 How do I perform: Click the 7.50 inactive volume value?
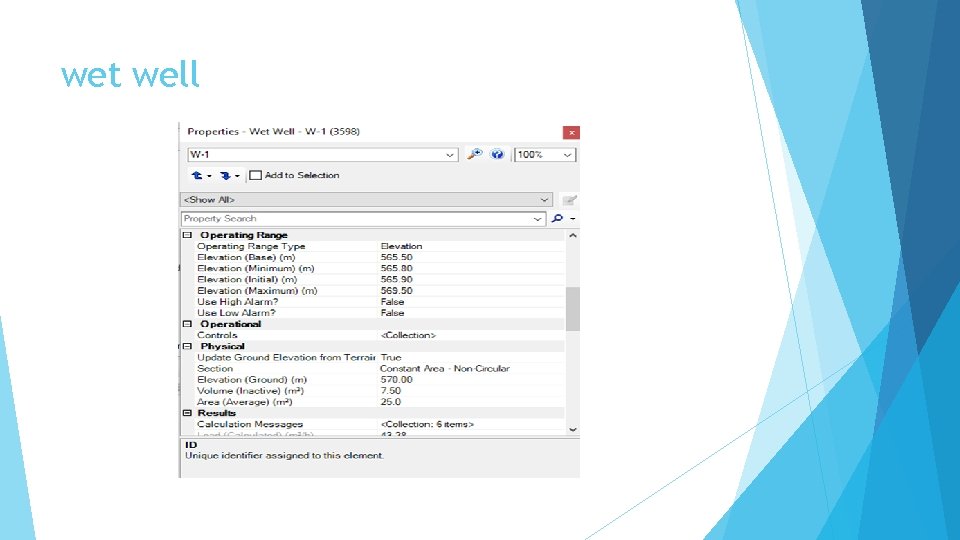tap(391, 391)
